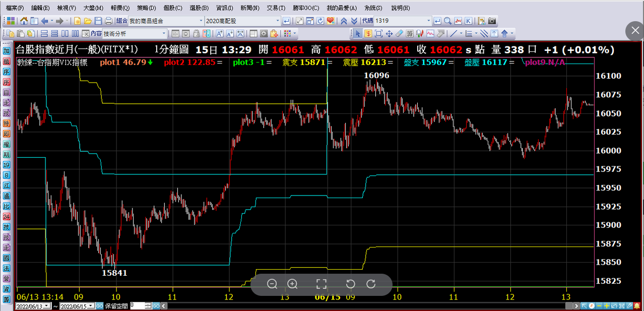Screen dimensions: 644x311
Task: Expand the 我的商品組合 dropdown
Action: point(201,21)
